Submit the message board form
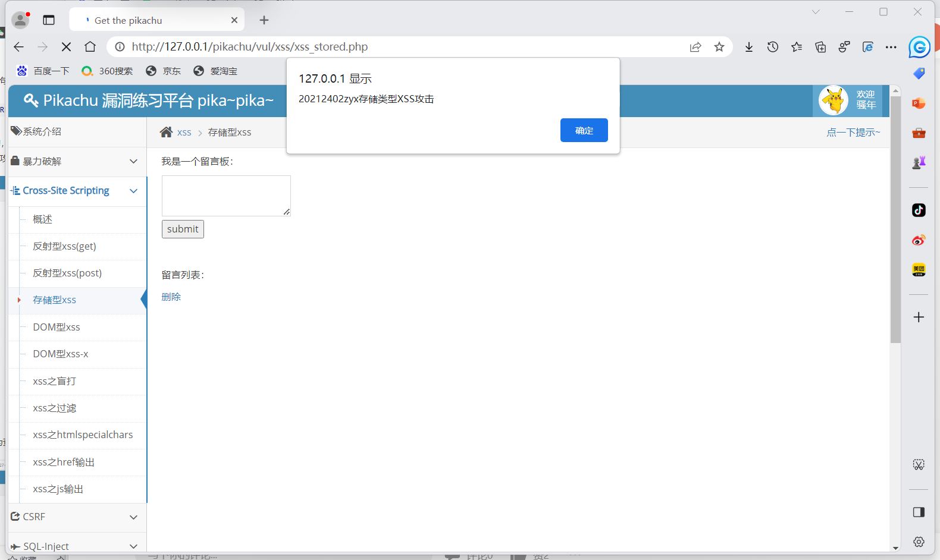The height and width of the screenshot is (560, 940). tap(183, 229)
